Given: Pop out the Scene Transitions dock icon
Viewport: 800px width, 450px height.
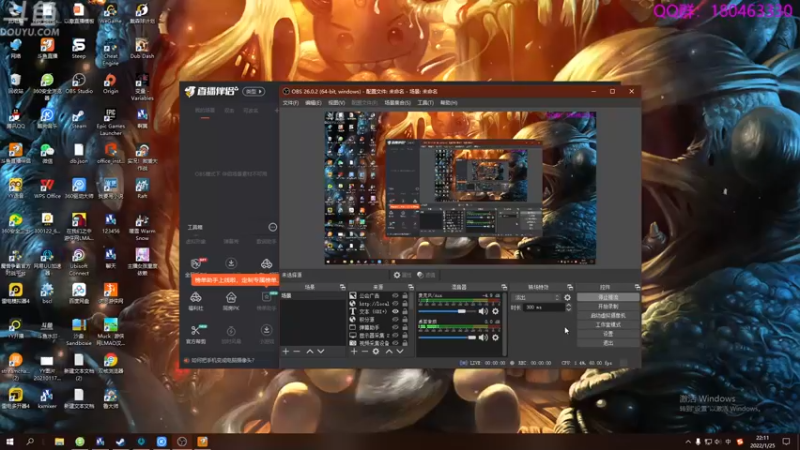Looking at the screenshot, I should (570, 287).
